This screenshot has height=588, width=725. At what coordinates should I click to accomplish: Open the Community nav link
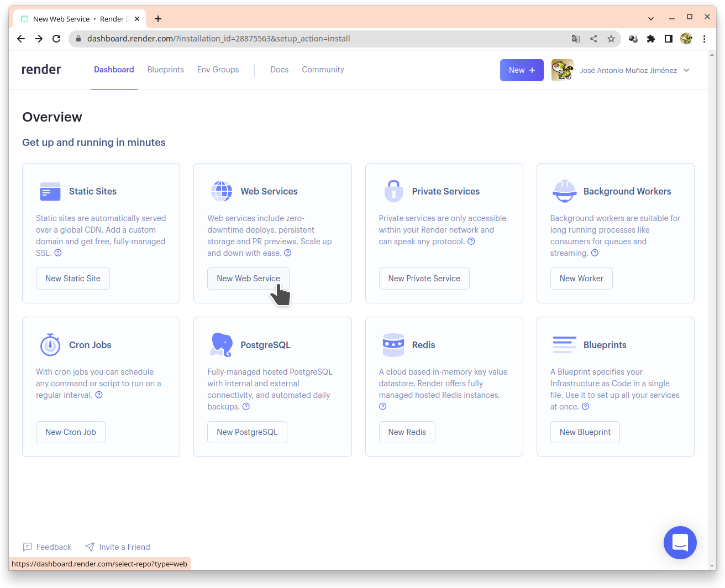(323, 70)
